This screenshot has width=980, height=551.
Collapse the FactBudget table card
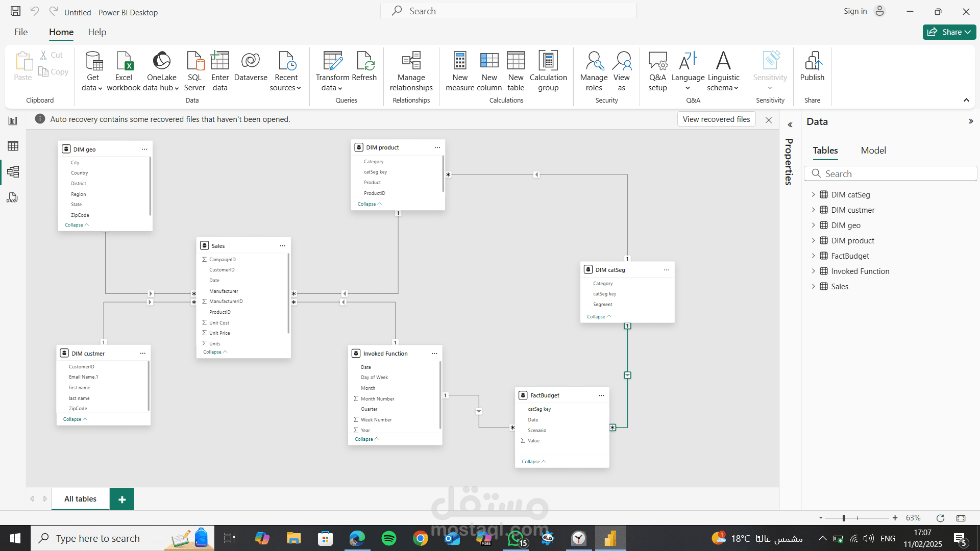coord(533,462)
